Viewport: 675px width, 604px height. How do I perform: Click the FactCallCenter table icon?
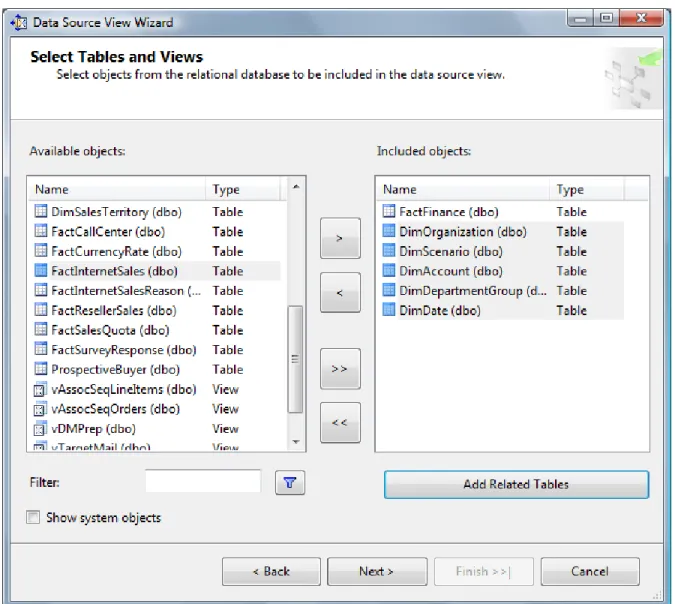pyautogui.click(x=40, y=231)
